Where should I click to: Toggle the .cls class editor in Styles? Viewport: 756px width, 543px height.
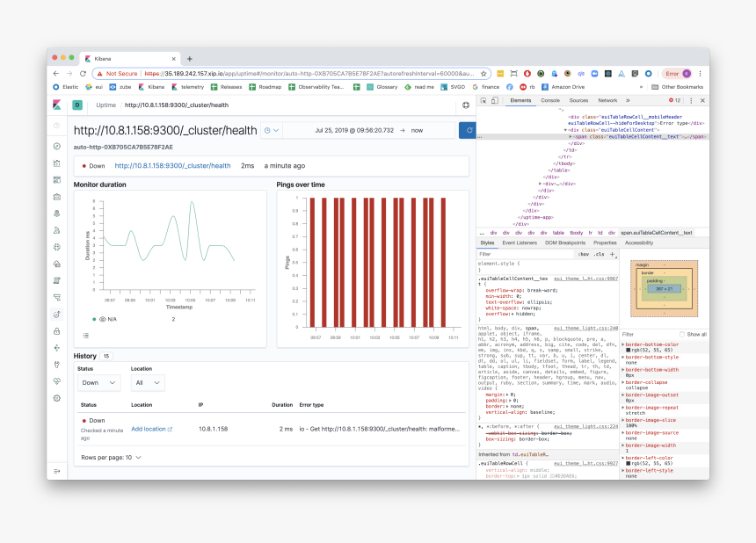pos(600,254)
